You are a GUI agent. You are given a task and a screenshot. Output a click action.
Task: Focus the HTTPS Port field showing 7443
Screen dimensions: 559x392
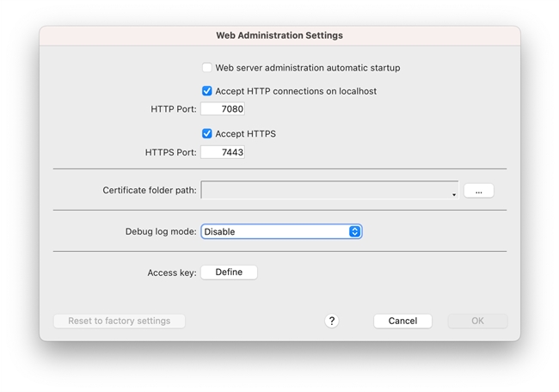tap(223, 152)
